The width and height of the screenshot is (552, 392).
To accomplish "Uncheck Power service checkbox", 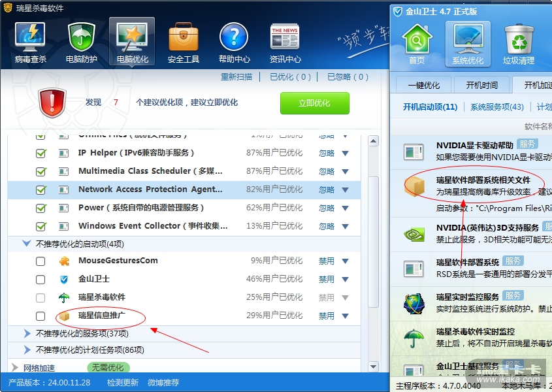I will tap(41, 208).
